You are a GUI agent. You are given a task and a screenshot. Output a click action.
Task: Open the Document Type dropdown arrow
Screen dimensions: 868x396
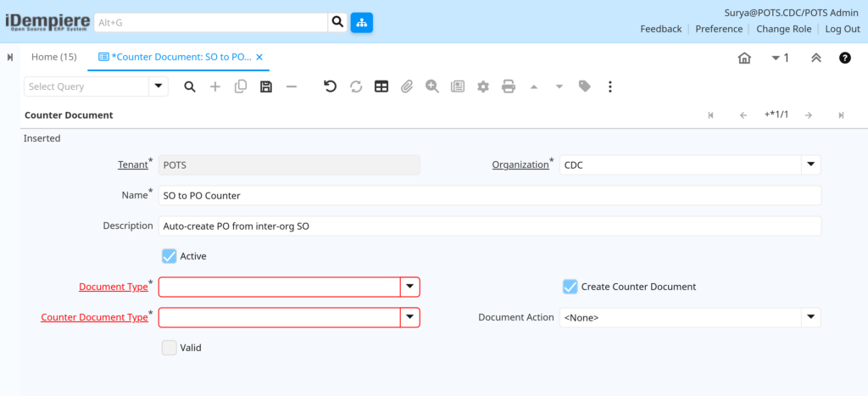click(410, 287)
